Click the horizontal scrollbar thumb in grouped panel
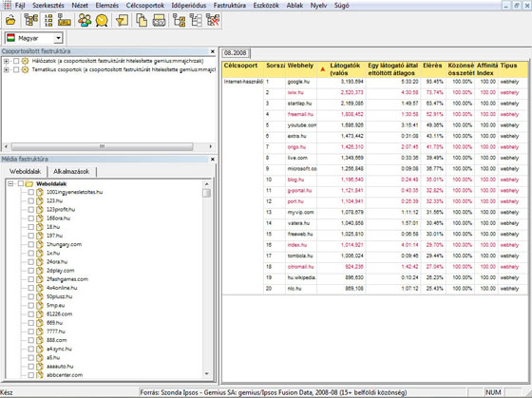 point(103,146)
